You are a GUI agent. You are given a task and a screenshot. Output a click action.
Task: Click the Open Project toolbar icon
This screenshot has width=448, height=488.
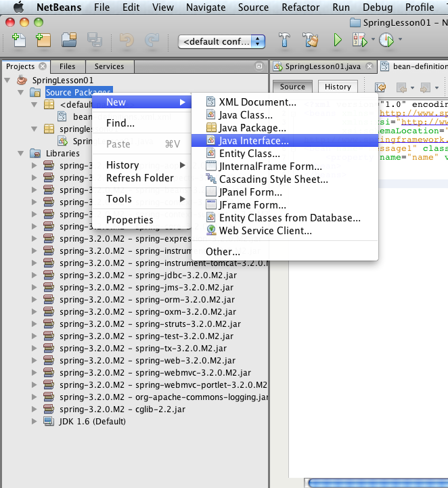pos(69,40)
